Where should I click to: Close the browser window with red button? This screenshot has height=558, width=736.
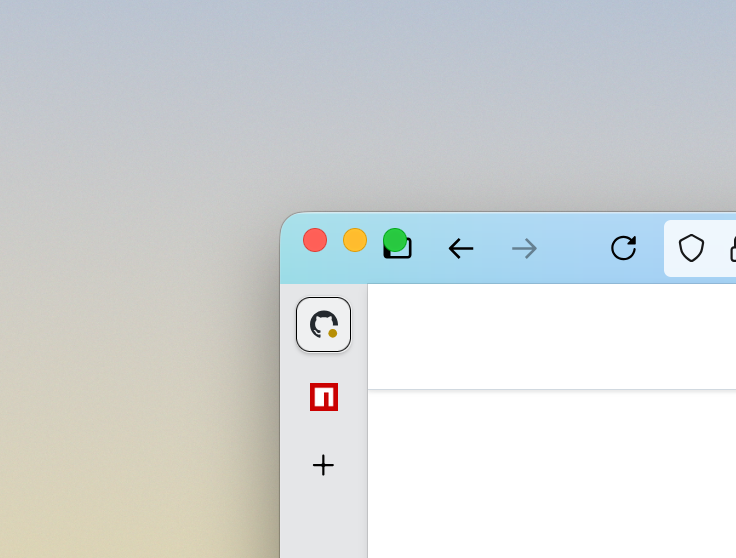(x=315, y=240)
